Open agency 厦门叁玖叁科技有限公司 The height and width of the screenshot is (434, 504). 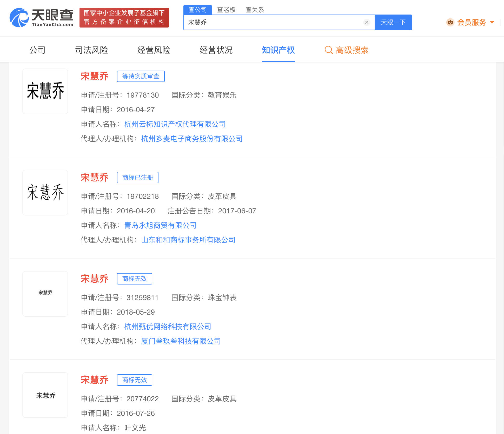[x=181, y=341]
